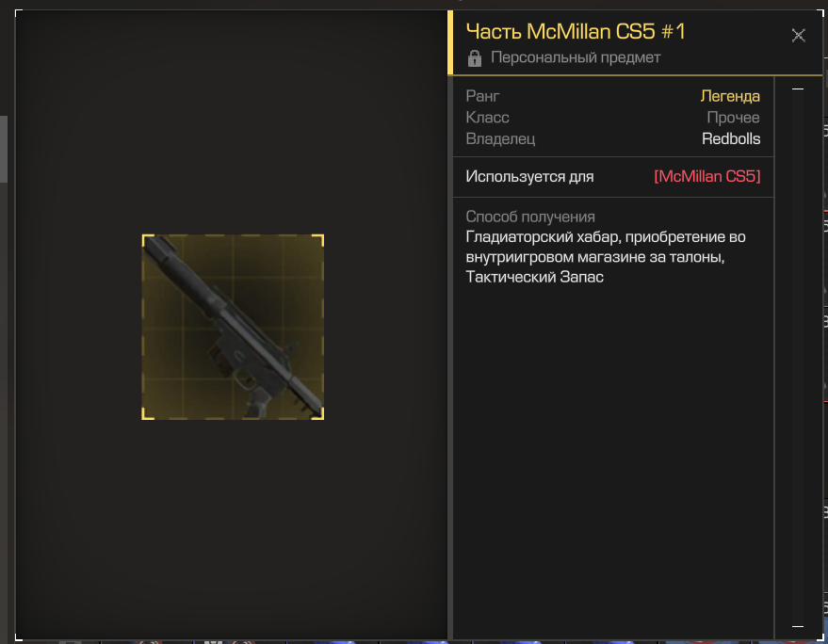
Task: Click the 'Класс' field label
Action: tap(487, 117)
